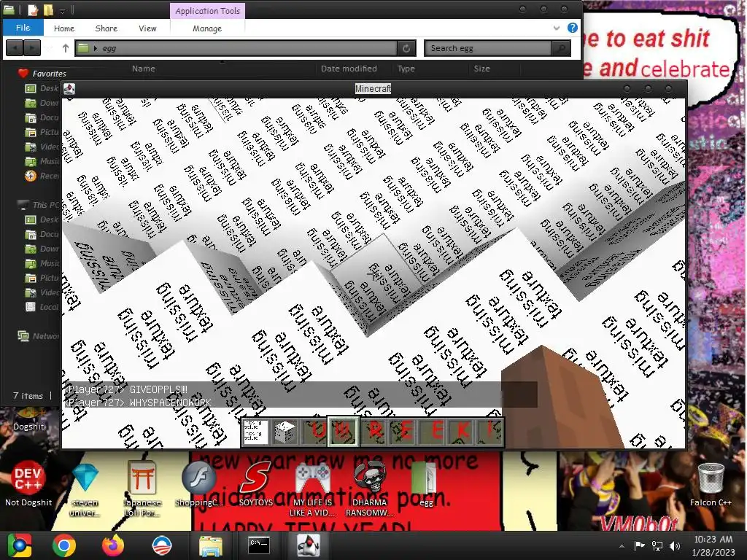The image size is (747, 560).
Task: Expand the breadcrumb arrow before egg
Action: point(96,48)
